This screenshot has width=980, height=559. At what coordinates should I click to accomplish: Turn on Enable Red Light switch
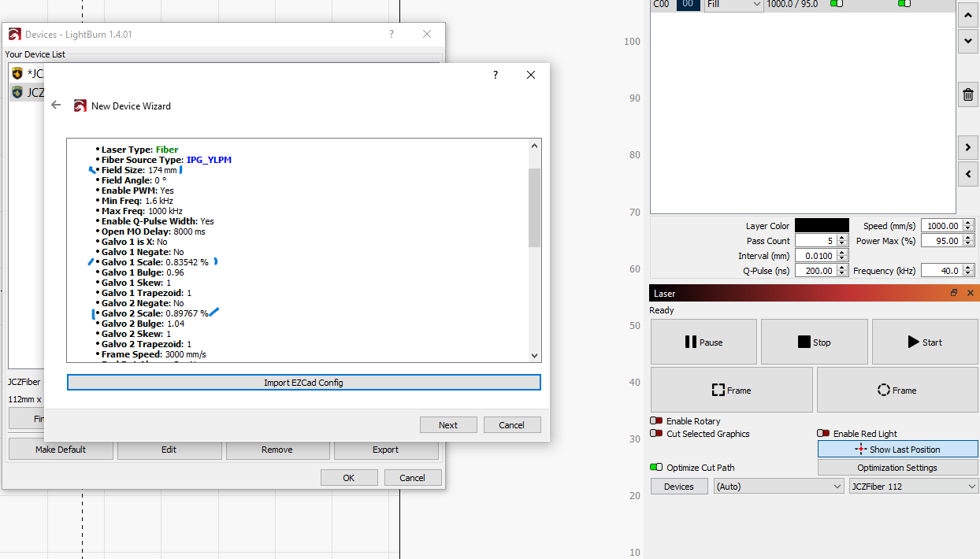coord(823,434)
